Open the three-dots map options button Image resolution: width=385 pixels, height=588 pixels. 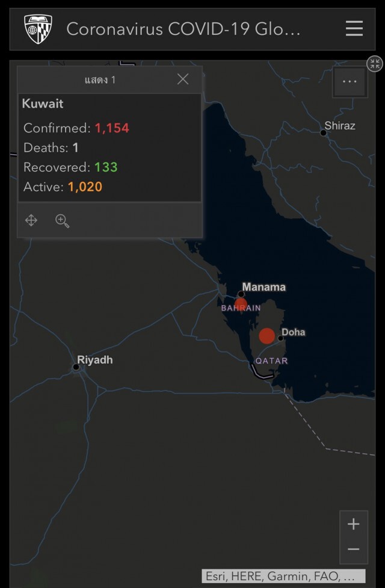[350, 81]
